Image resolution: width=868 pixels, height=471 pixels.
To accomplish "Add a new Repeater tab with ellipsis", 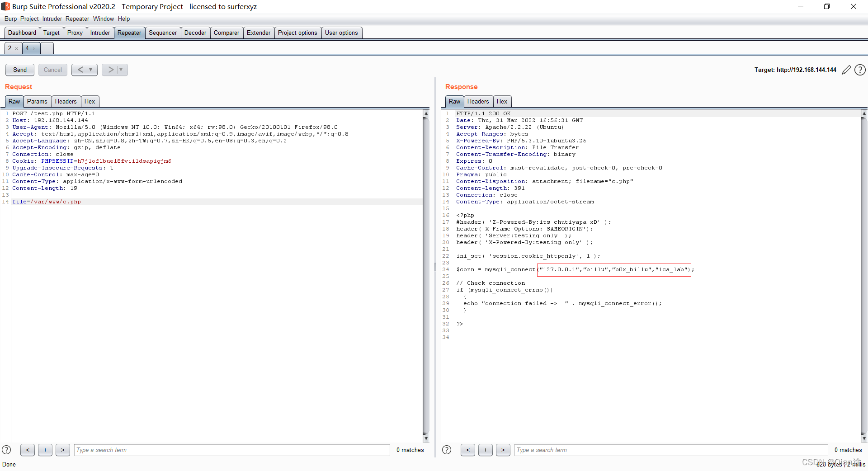I will click(x=47, y=48).
